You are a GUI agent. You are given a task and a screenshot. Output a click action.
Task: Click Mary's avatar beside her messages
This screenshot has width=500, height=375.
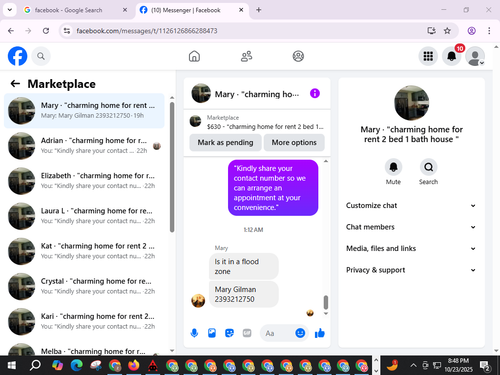pos(198,301)
